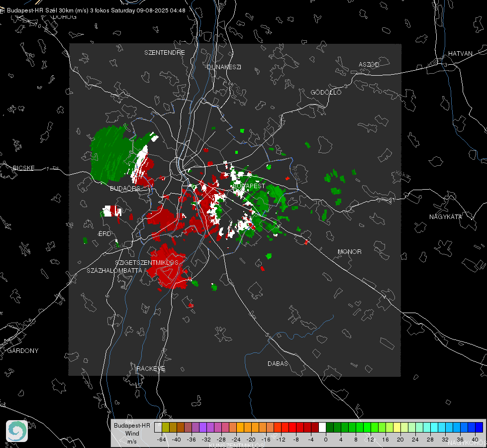Click the red echo over Szigetszentmiklós
This screenshot has width=487, height=448.
(x=168, y=266)
